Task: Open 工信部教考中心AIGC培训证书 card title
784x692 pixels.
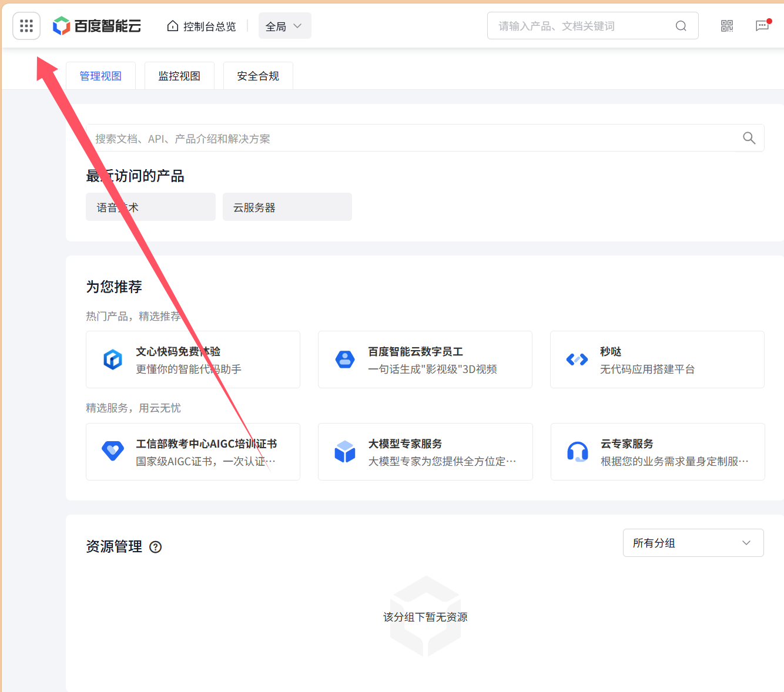Action: (x=206, y=444)
